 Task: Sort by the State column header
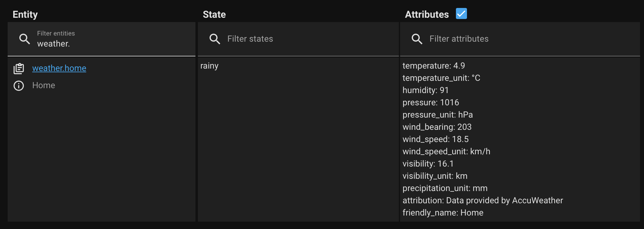pyautogui.click(x=214, y=14)
